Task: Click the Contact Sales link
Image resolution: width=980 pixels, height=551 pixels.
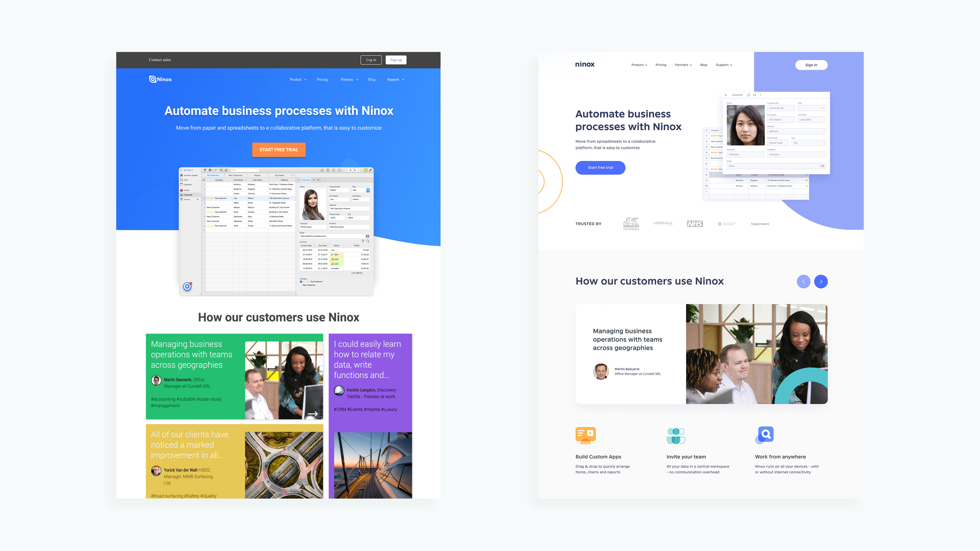Action: (159, 60)
